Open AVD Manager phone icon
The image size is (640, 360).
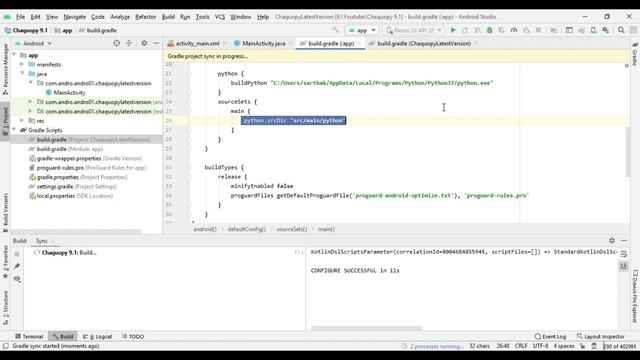(x=593, y=30)
